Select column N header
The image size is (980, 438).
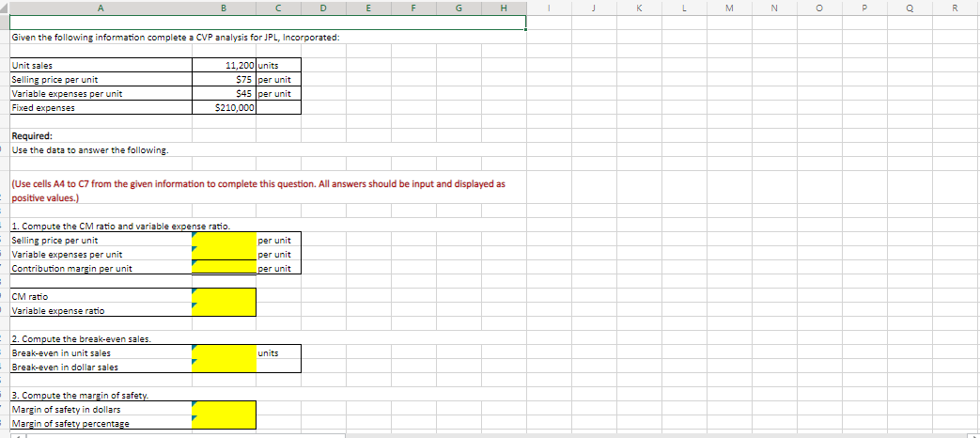pyautogui.click(x=773, y=8)
